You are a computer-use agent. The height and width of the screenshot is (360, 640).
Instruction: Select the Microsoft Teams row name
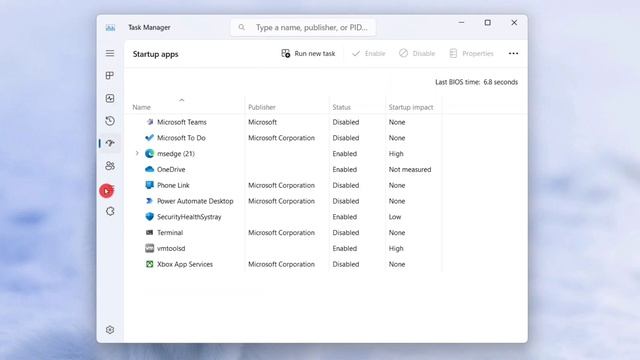tap(182, 122)
